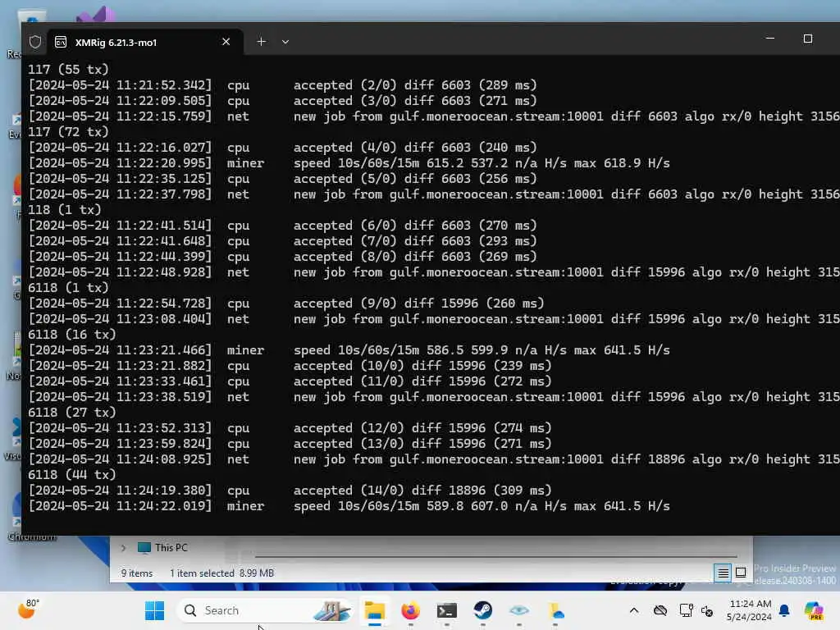Show hidden system tray icons
This screenshot has width=840, height=630.
coord(634,610)
